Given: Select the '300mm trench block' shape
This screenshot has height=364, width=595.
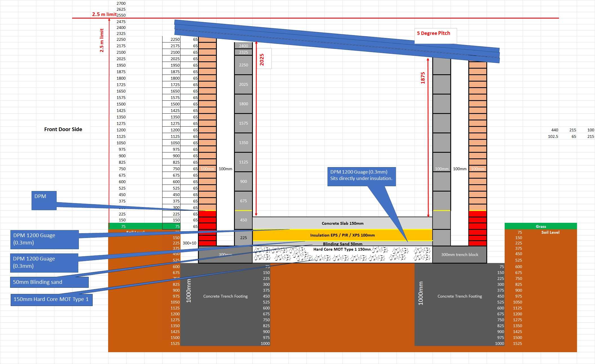Looking at the screenshot, I should [x=459, y=255].
